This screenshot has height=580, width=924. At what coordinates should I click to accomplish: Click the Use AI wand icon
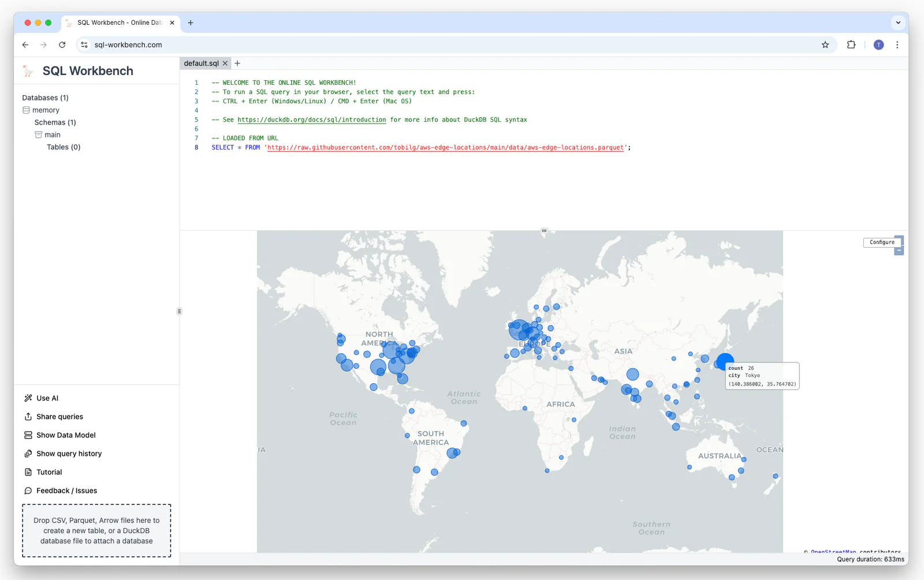28,398
